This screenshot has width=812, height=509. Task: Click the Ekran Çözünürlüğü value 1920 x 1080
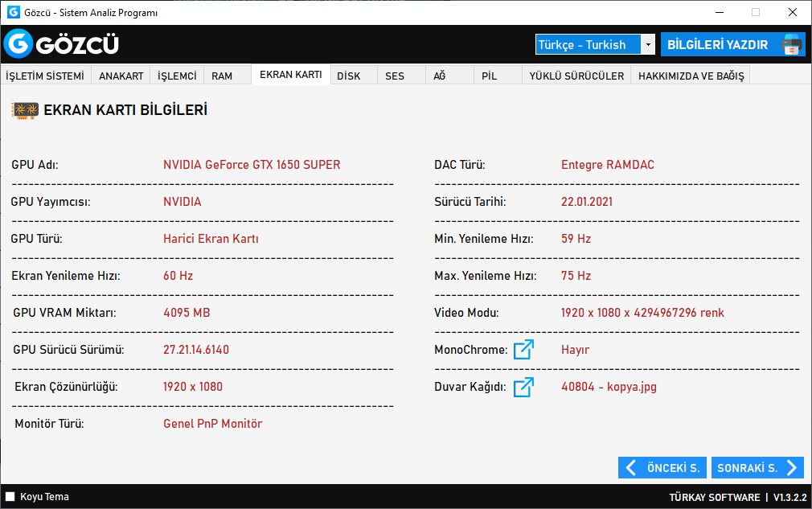pos(193,387)
